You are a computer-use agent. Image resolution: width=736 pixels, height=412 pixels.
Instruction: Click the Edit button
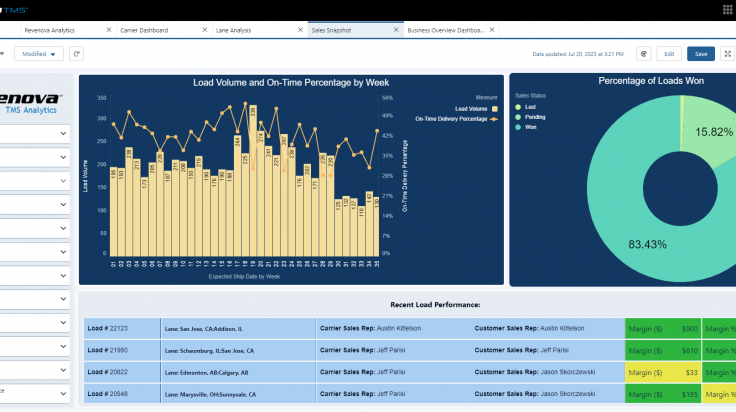(x=669, y=53)
